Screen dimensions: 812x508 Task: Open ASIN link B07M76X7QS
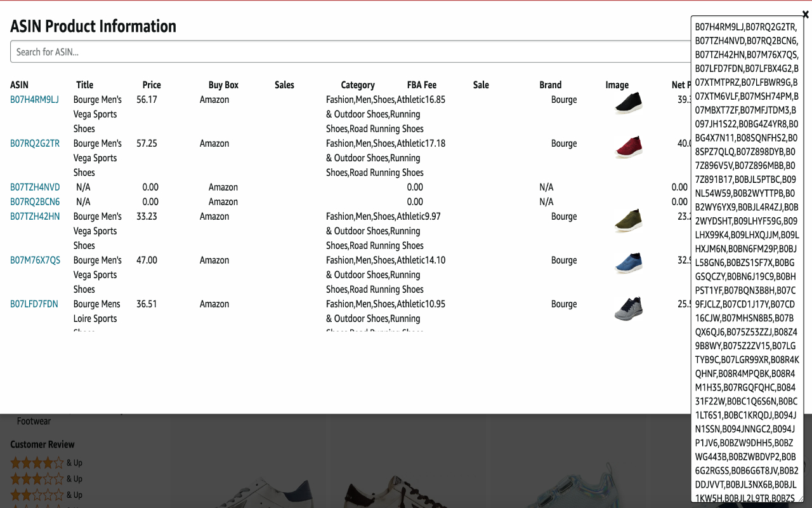point(35,260)
